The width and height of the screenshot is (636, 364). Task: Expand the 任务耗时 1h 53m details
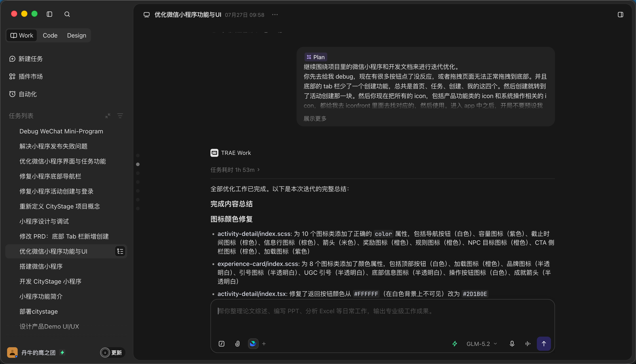tap(235, 170)
